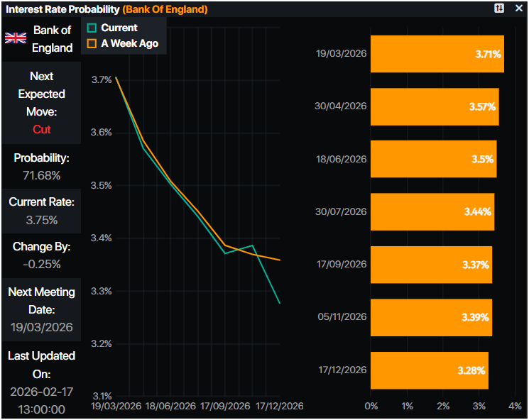This screenshot has height=420, width=529.
Task: Click the UK flag icon
Action: coord(16,38)
